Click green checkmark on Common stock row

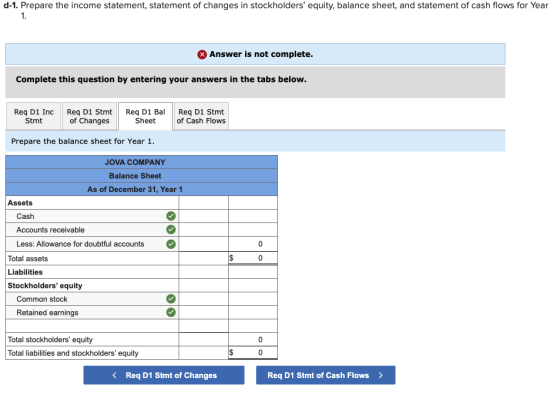tap(171, 299)
